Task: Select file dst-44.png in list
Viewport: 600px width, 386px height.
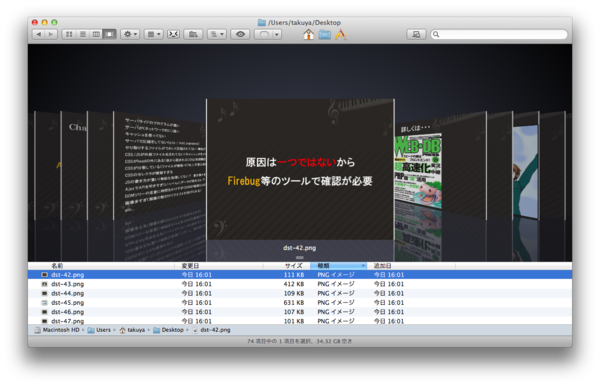Action: [300, 293]
